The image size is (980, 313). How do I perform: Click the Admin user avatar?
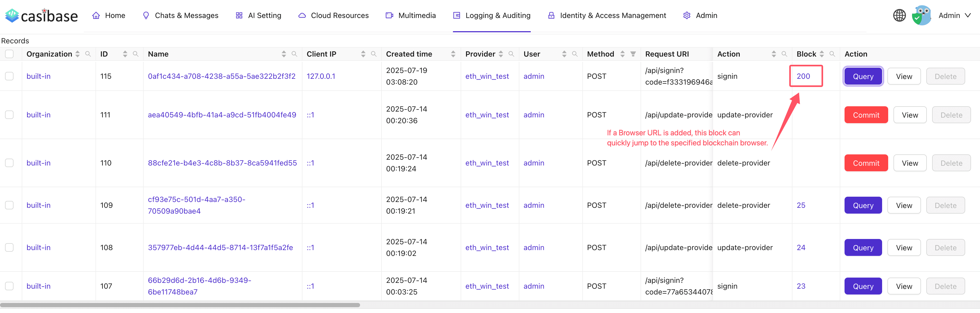[922, 16]
